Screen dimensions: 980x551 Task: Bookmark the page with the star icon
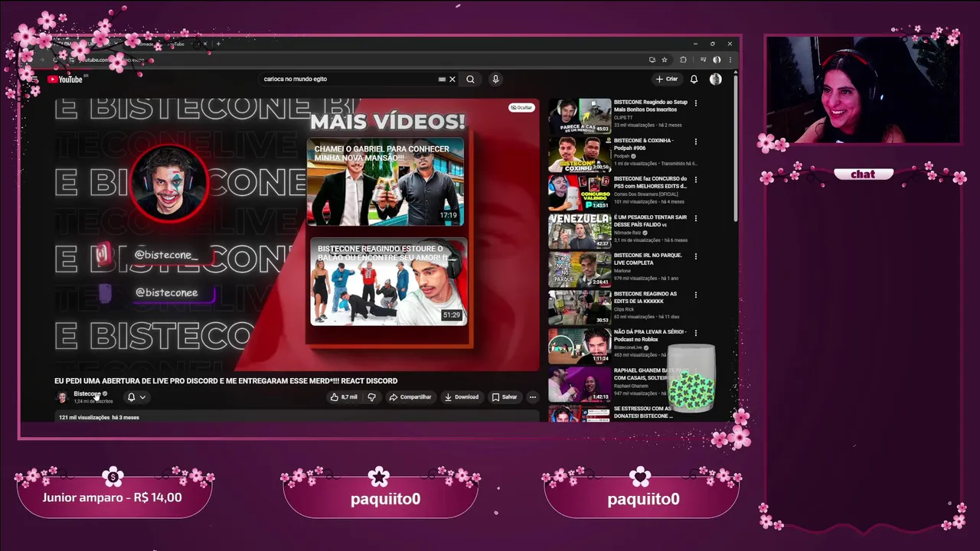[x=664, y=60]
